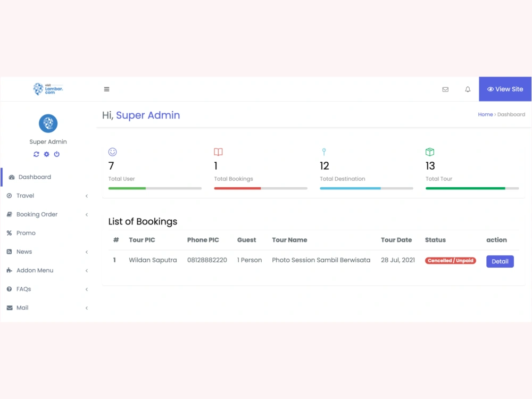Expand the Mail menu chevron

click(x=87, y=307)
